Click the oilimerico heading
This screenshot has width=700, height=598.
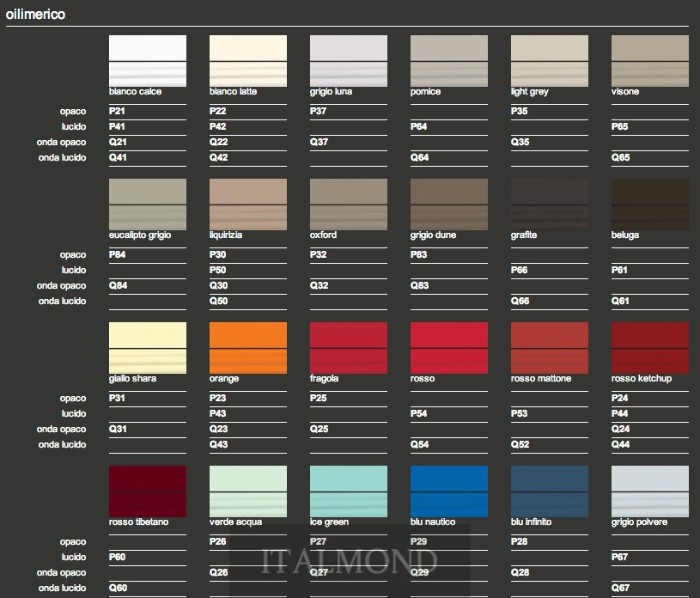point(35,15)
